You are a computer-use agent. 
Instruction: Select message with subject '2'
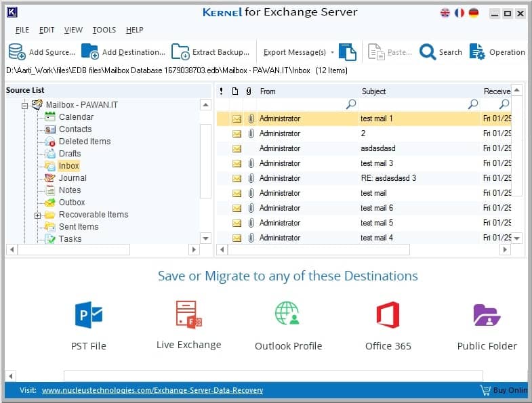click(364, 133)
